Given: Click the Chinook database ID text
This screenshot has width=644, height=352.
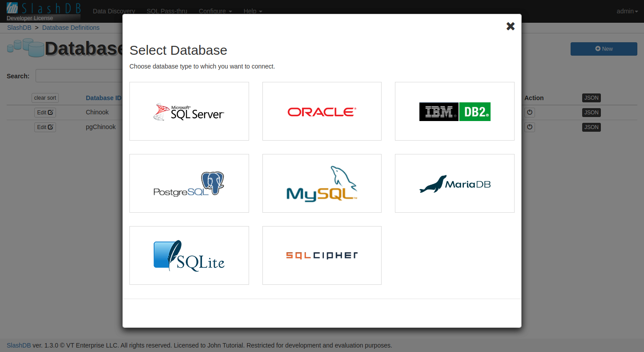Looking at the screenshot, I should (x=97, y=112).
